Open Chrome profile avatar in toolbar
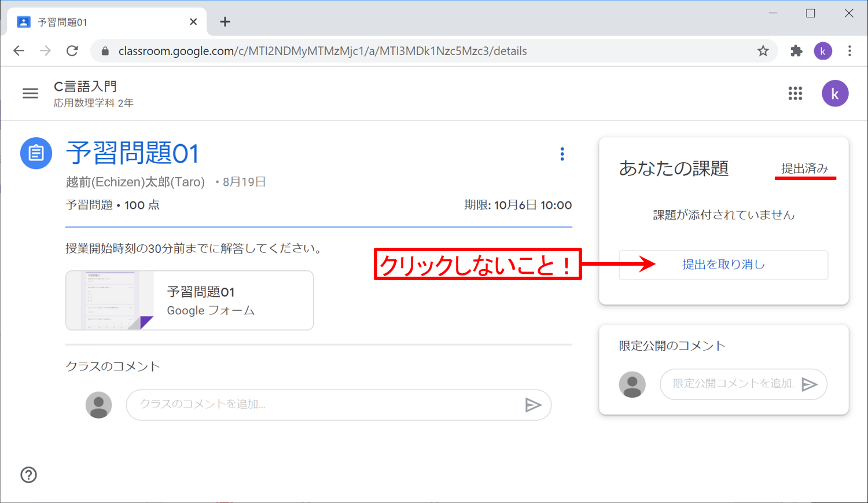This screenshot has width=868, height=503. [823, 51]
